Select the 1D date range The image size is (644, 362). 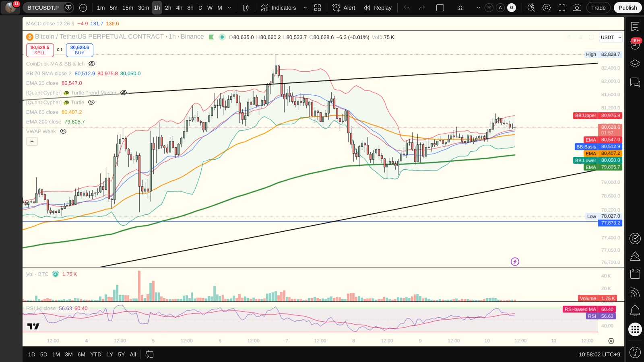tap(32, 354)
